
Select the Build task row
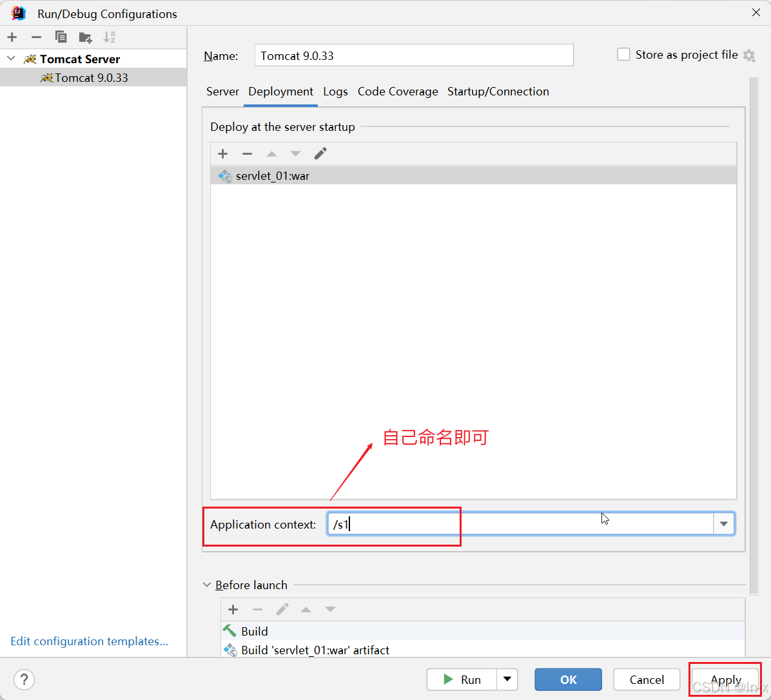483,630
